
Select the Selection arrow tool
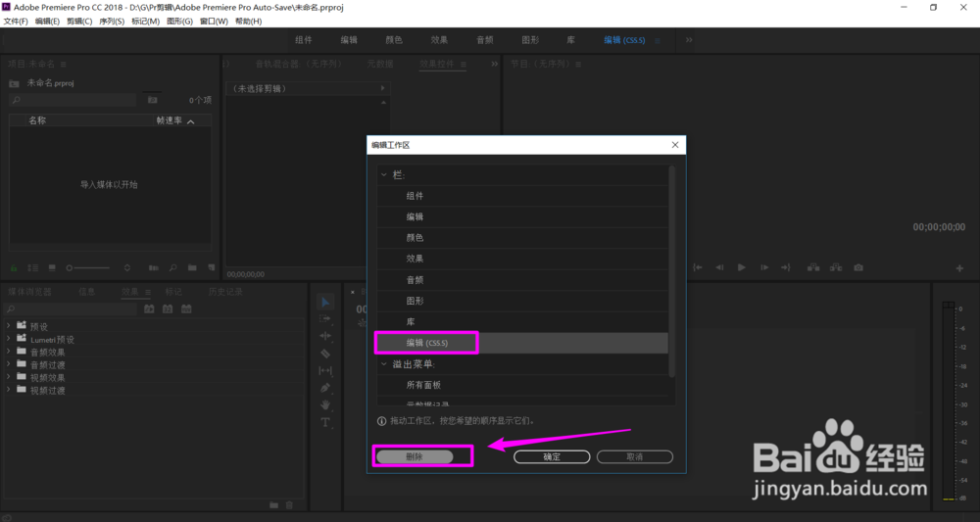coord(325,303)
